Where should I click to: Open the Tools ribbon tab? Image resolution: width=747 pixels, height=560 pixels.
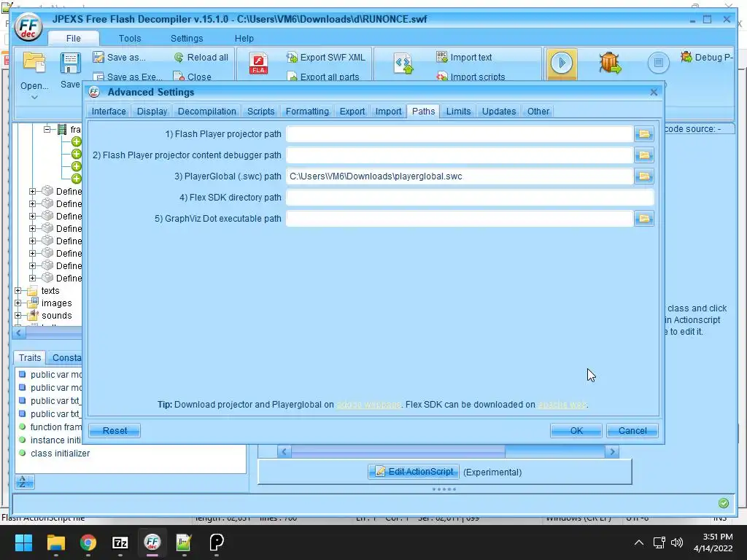point(130,39)
